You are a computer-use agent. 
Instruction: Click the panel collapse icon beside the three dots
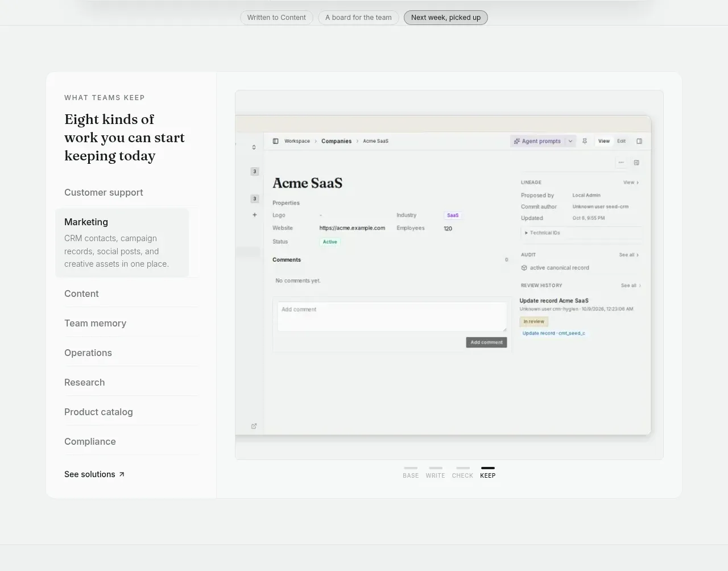tap(636, 163)
